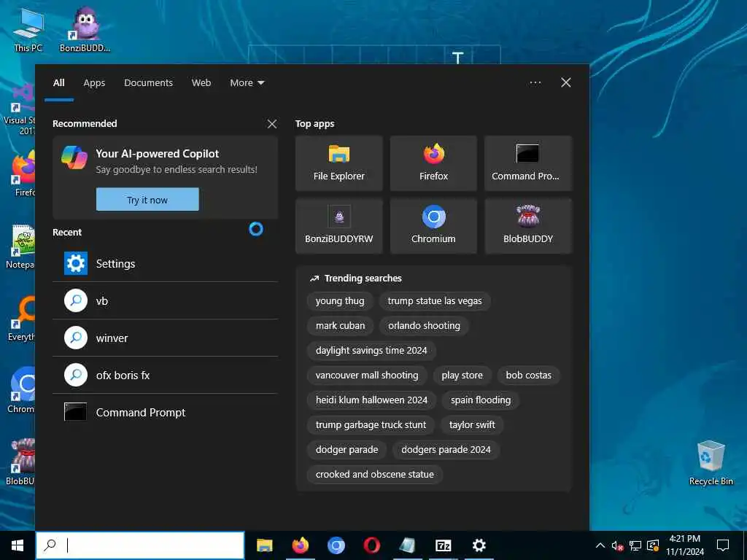Open 7-Zip on the taskbar
Screen dimensions: 747x560
click(x=443, y=545)
